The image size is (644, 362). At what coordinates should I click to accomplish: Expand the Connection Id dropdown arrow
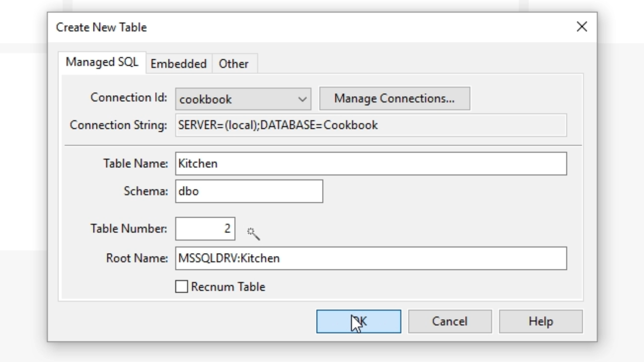[x=302, y=99]
